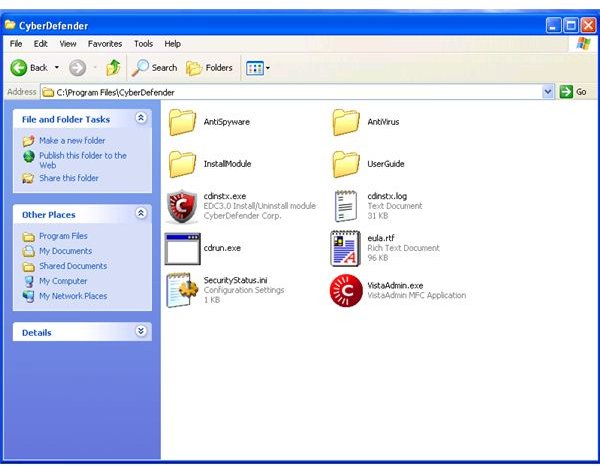Select the VistaAdmin.exe red icon

pyautogui.click(x=346, y=290)
